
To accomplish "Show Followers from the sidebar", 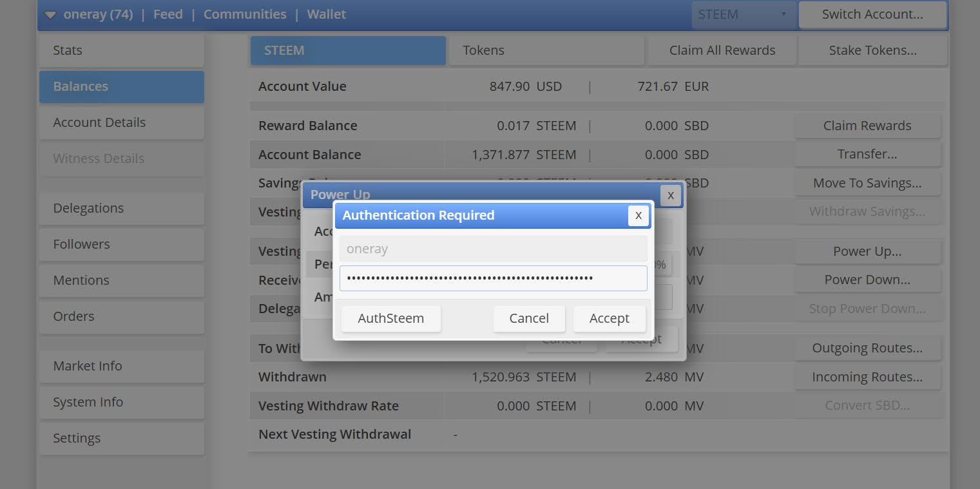I will [122, 244].
